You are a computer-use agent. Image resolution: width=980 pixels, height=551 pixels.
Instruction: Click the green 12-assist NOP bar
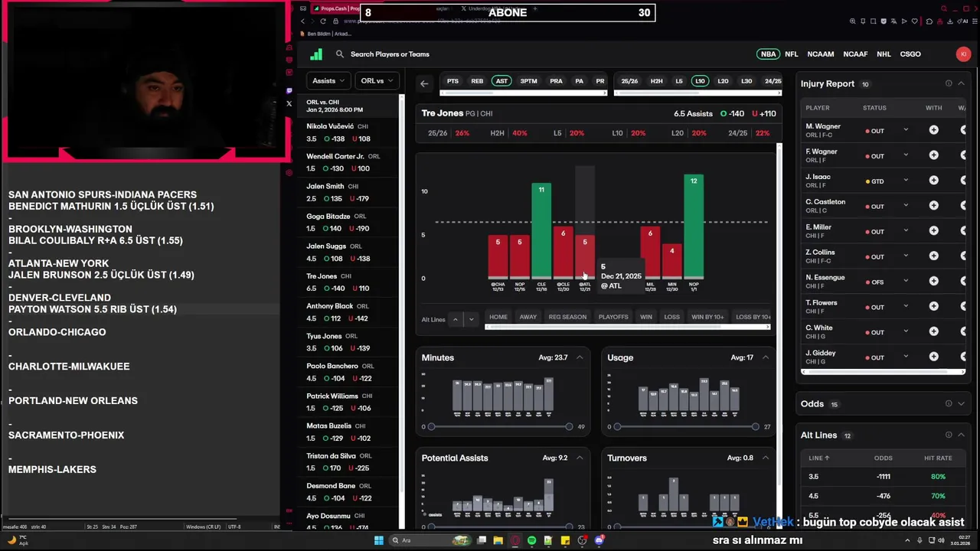[694, 227]
